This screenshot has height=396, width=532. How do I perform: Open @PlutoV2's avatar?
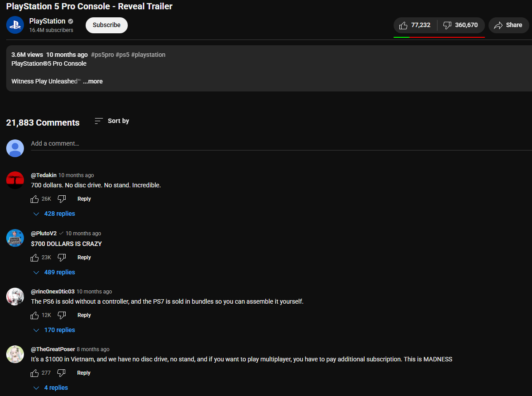tap(15, 238)
